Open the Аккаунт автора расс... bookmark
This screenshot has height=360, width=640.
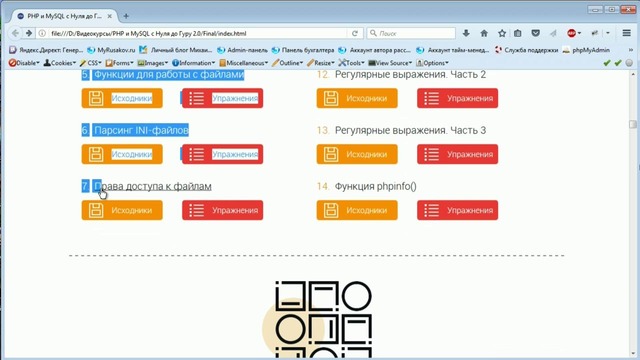[x=375, y=50]
